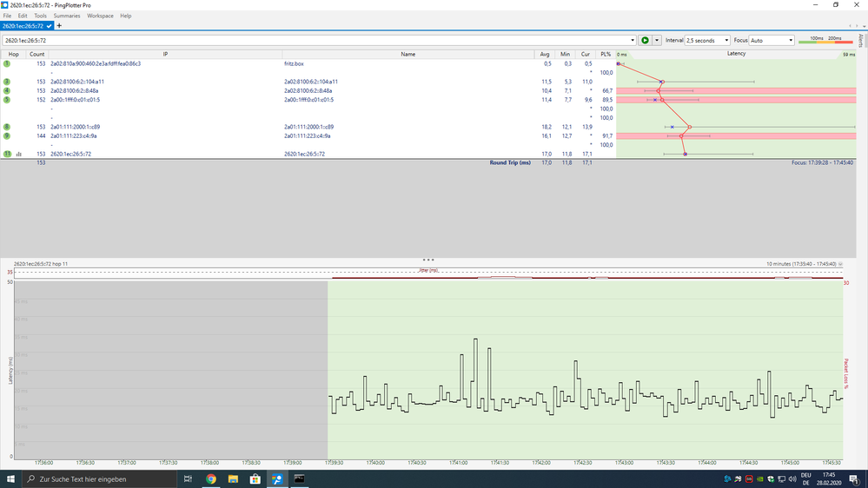Click the 17:41:00 marker on timeline axis
This screenshot has width=868, height=488.
459,463
